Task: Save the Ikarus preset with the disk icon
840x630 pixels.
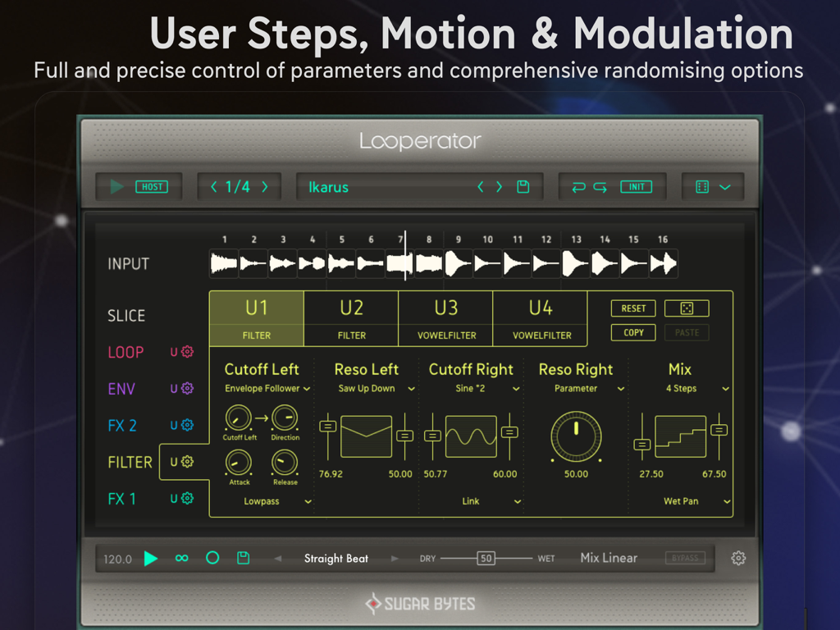Action: pos(523,186)
